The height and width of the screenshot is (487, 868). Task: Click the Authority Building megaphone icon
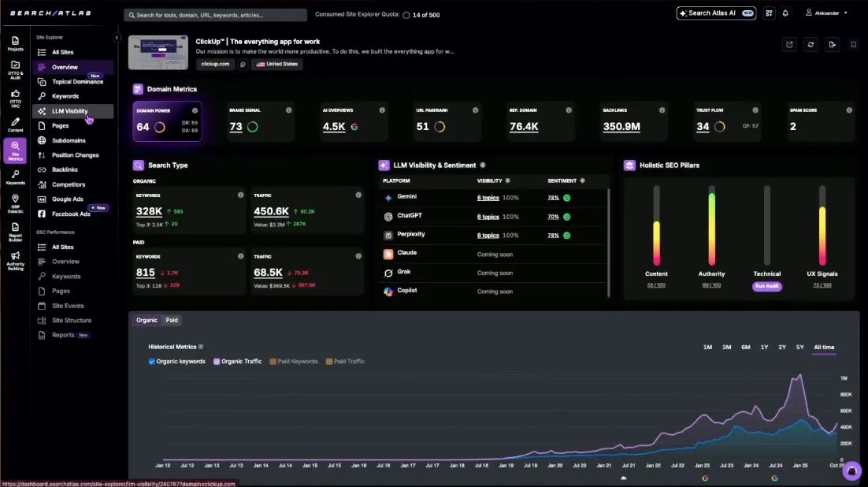pos(15,258)
